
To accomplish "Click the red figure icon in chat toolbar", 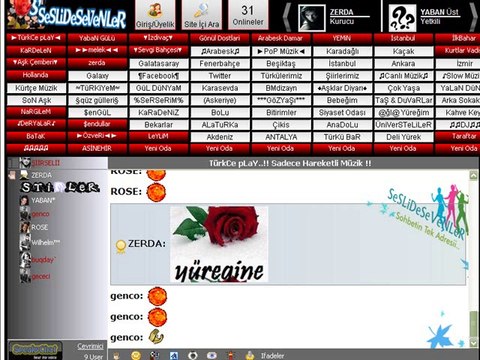I will 230,356.
